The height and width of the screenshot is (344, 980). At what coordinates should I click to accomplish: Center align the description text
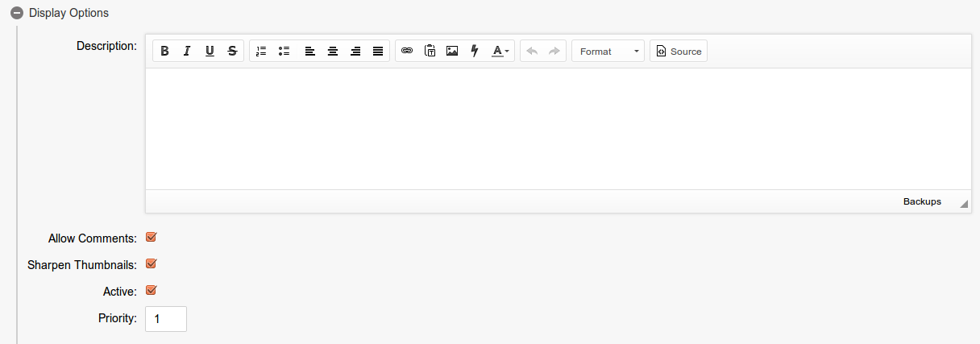[333, 52]
